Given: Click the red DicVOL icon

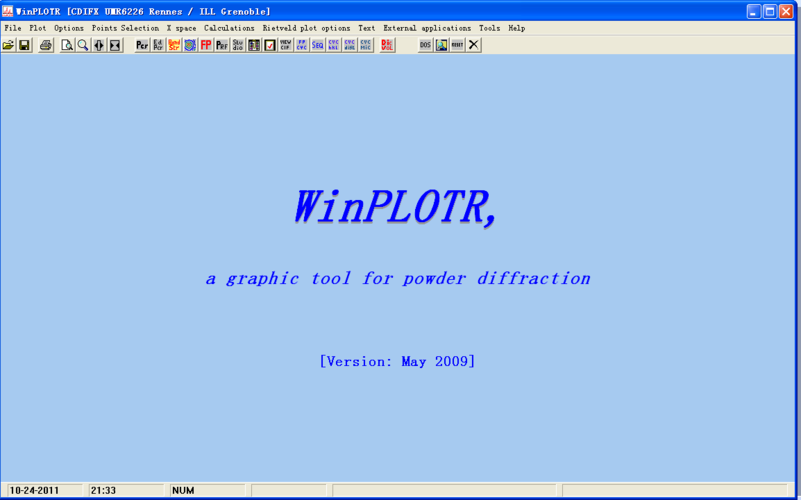Looking at the screenshot, I should tap(387, 45).
